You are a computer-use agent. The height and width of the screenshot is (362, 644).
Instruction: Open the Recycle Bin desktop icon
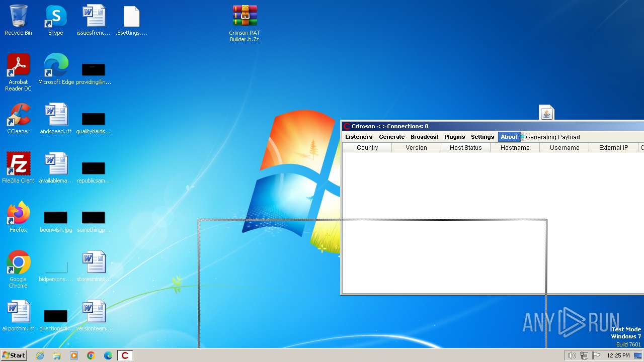click(x=18, y=20)
